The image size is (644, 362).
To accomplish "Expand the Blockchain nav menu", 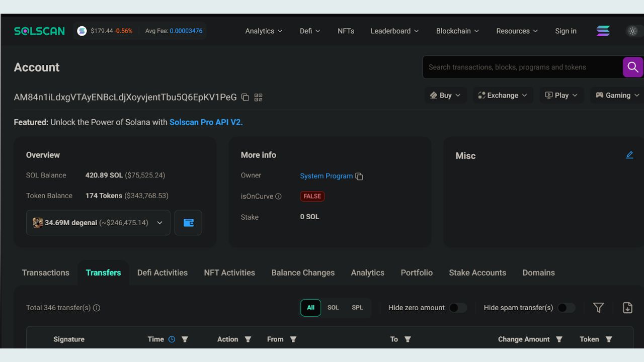I will click(x=457, y=31).
